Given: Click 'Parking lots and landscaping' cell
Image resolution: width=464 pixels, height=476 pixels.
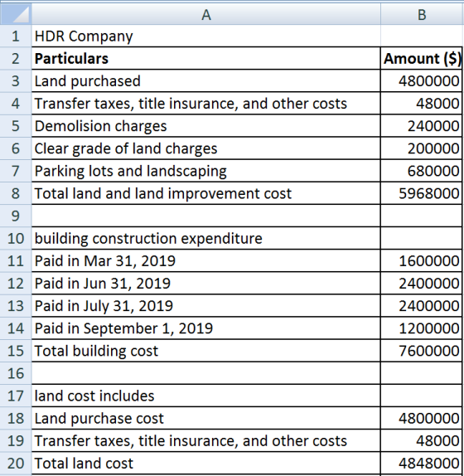Looking at the screenshot, I should point(206,171).
